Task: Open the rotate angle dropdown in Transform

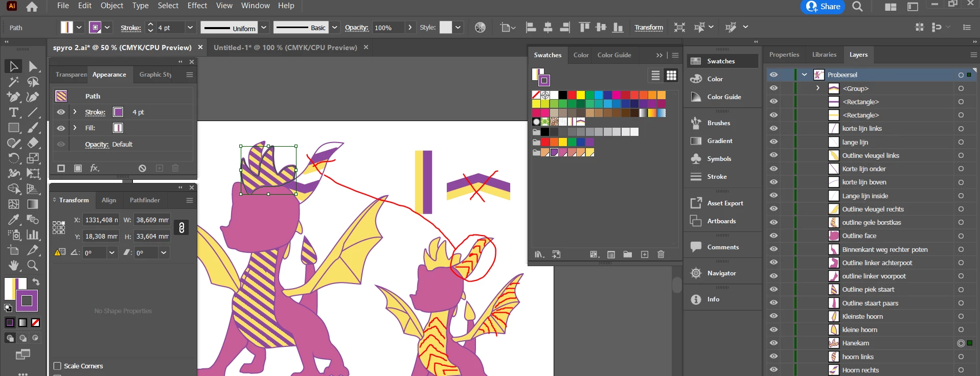Action: (x=112, y=252)
